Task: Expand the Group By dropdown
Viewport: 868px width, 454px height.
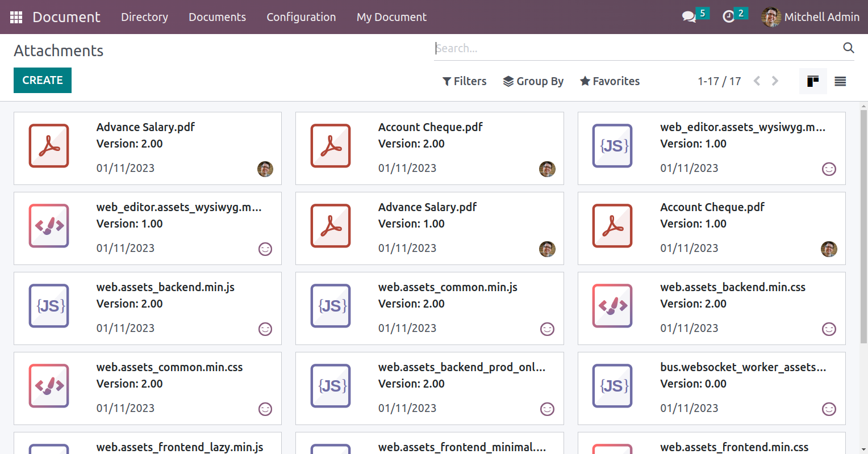Action: click(533, 81)
